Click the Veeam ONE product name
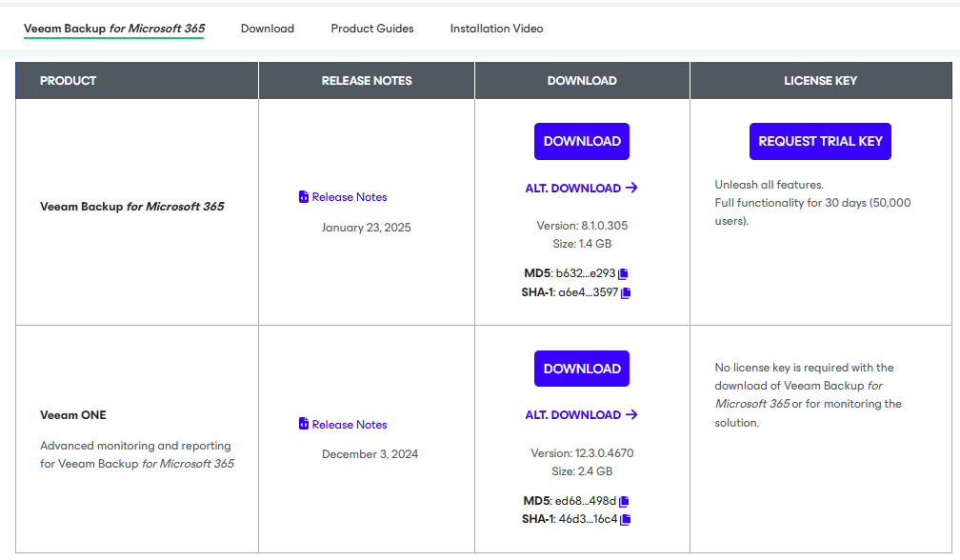The height and width of the screenshot is (560, 960). pyautogui.click(x=72, y=415)
